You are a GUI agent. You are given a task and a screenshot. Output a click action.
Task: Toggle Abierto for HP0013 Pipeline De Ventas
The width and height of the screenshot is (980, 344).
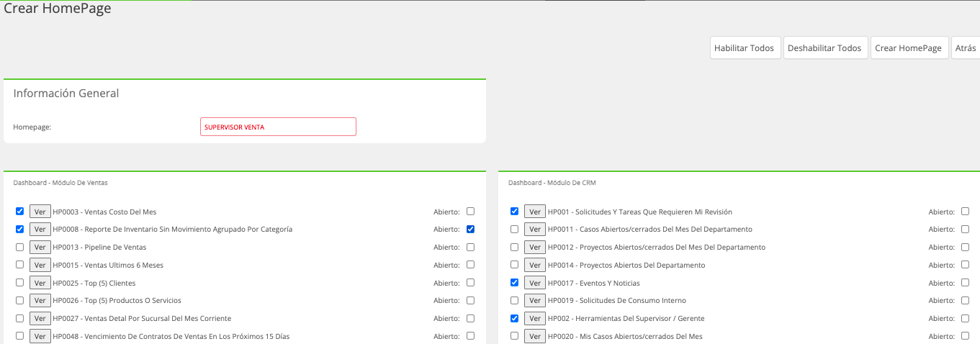[x=470, y=247]
